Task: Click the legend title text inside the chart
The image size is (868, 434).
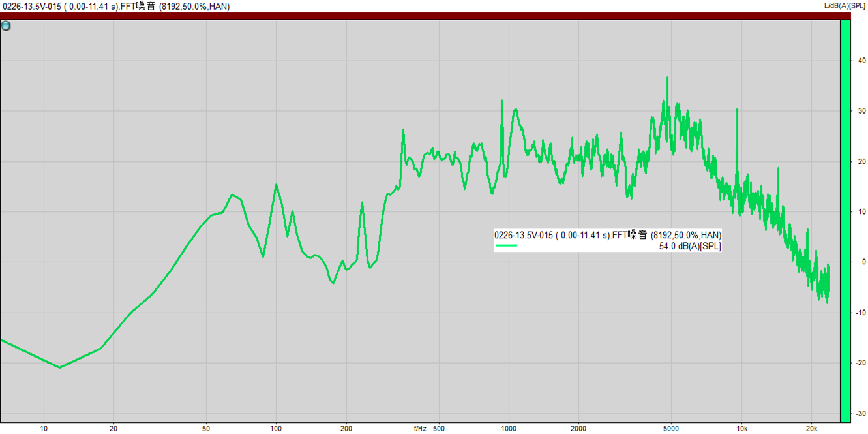Action: click(607, 235)
